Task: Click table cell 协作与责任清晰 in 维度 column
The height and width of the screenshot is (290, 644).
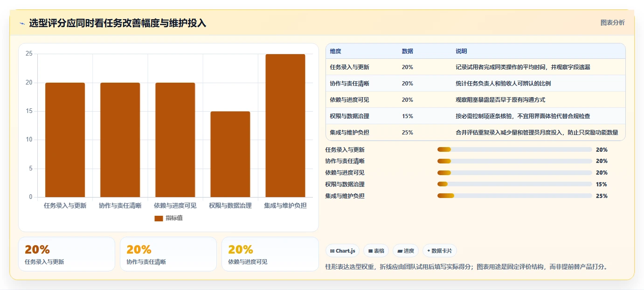Action: pyautogui.click(x=349, y=84)
